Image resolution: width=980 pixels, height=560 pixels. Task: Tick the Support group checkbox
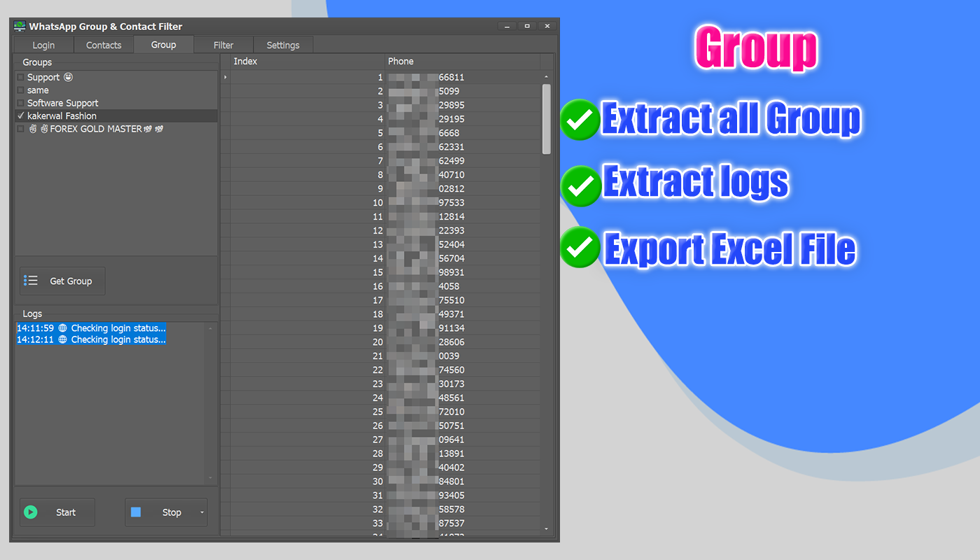(21, 77)
